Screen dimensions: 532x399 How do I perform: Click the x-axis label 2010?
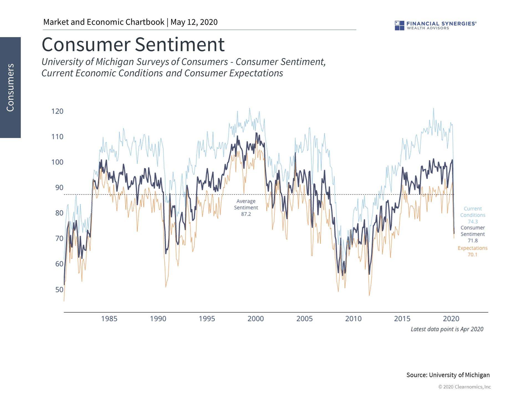[x=354, y=319]
